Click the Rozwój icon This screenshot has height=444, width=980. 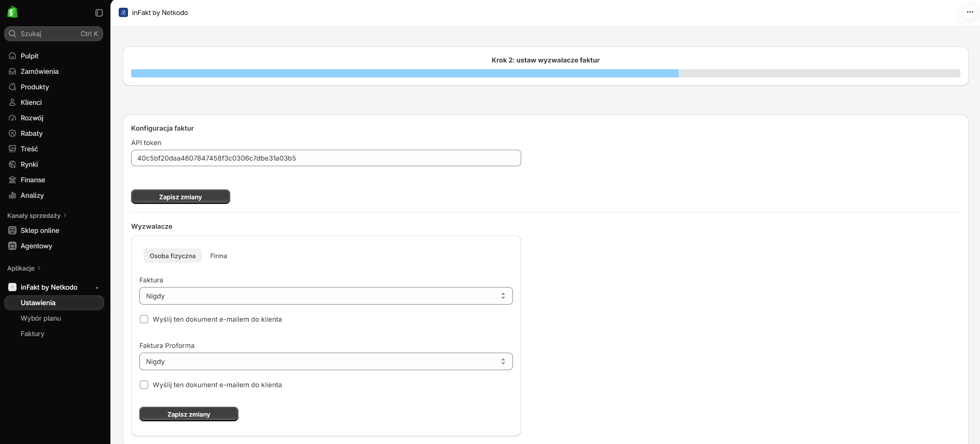coord(12,118)
